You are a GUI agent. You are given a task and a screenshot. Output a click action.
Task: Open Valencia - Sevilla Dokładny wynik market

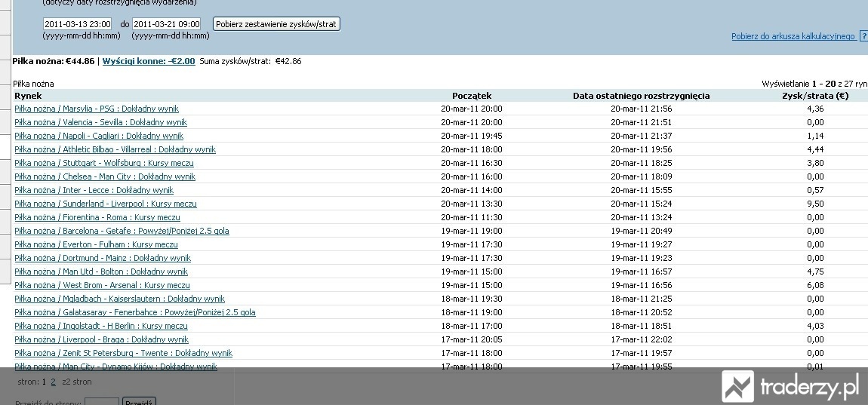pos(100,122)
